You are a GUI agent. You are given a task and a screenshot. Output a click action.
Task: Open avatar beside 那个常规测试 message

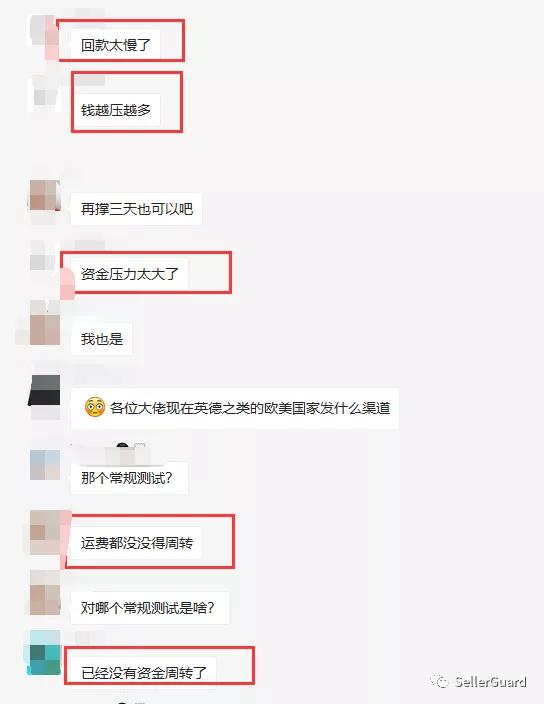pos(45,465)
